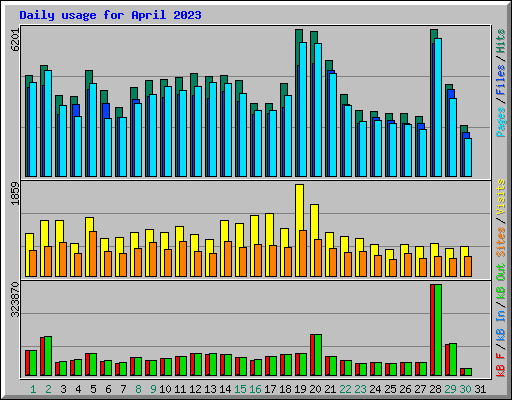Click the tall green kB bar for day 28
Viewport: 512px width, 400px height.
click(438, 330)
